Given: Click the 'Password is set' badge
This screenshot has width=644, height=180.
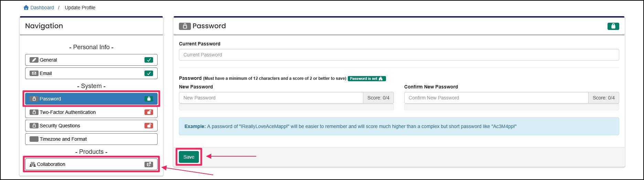Looking at the screenshot, I should coord(367,78).
